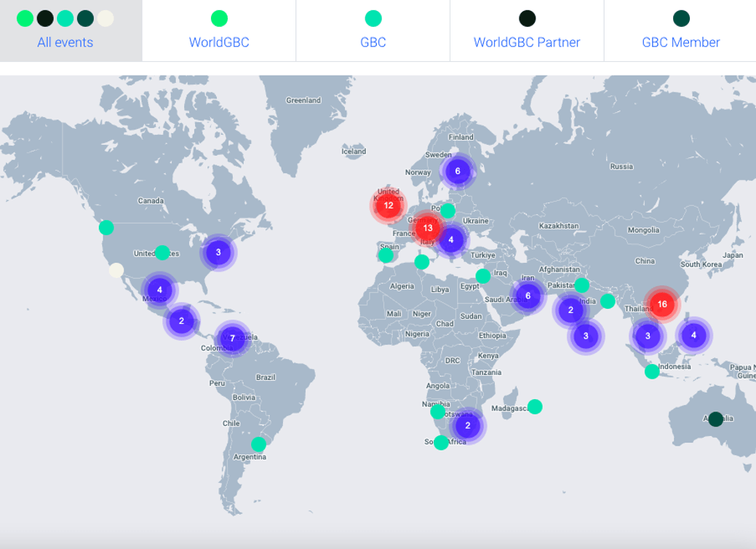Select the Indonesia event marker

tap(652, 371)
